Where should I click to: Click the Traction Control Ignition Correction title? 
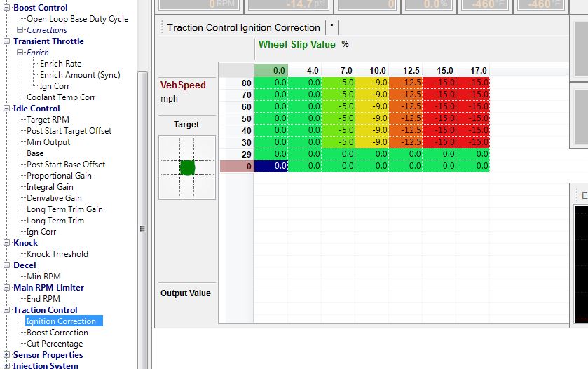coord(243,28)
